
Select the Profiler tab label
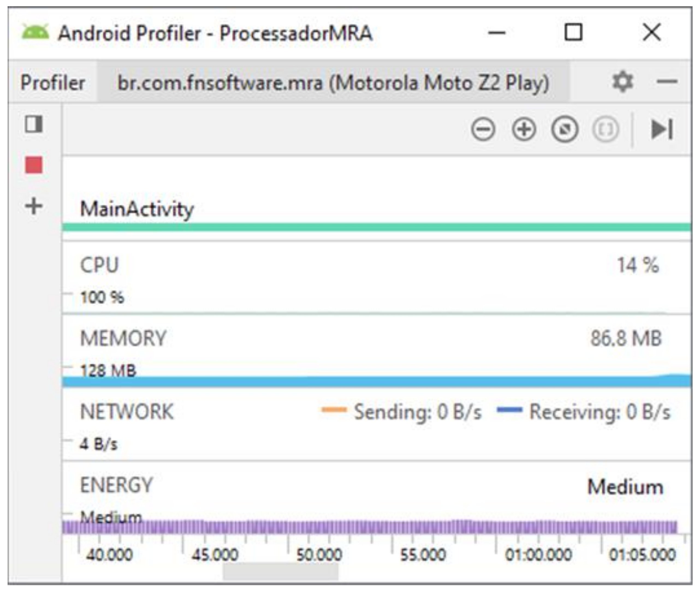click(x=53, y=82)
